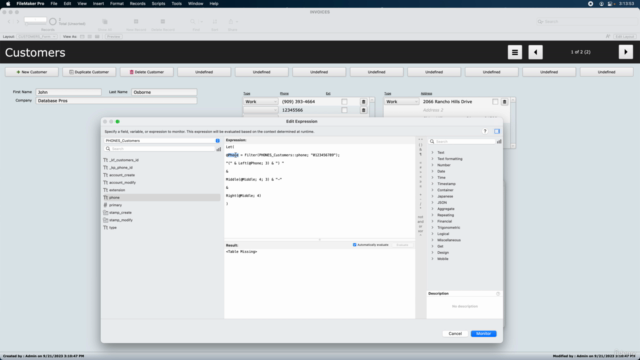Switch to form view icon in View As
640x360 pixels.
coord(82,37)
